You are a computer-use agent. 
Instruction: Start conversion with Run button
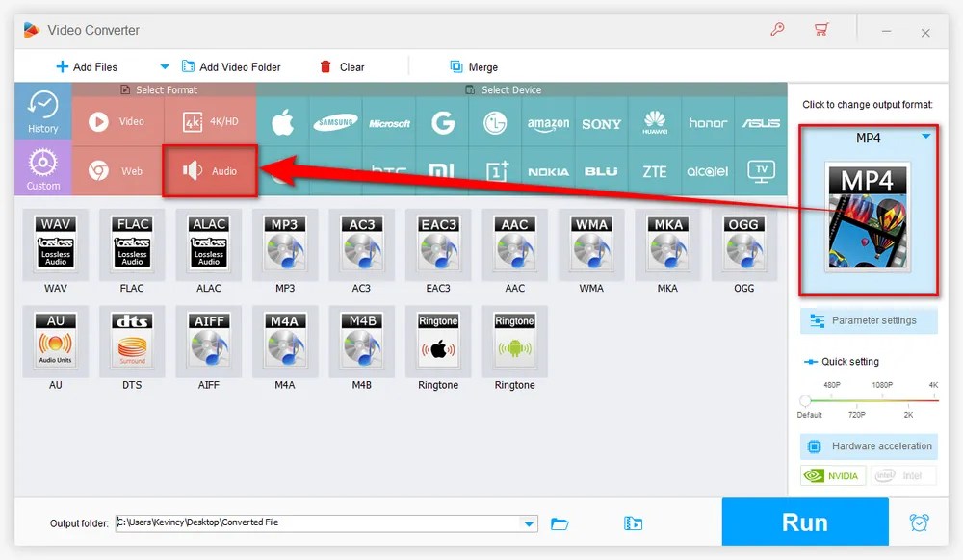tap(805, 522)
